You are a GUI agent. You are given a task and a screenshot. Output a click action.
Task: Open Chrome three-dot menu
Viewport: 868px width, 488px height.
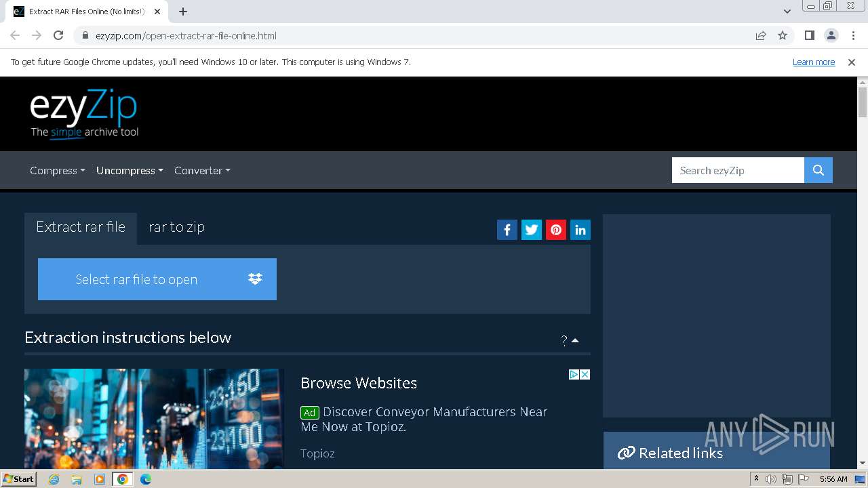coord(853,35)
